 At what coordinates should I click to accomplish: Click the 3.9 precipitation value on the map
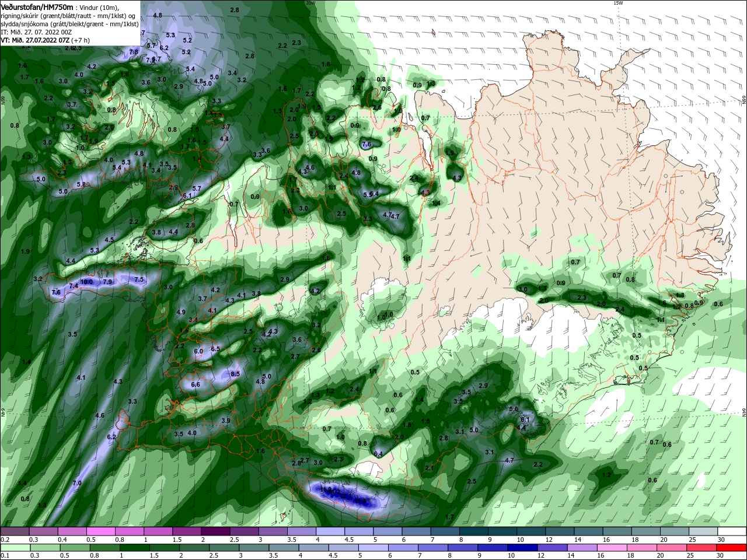(226, 421)
